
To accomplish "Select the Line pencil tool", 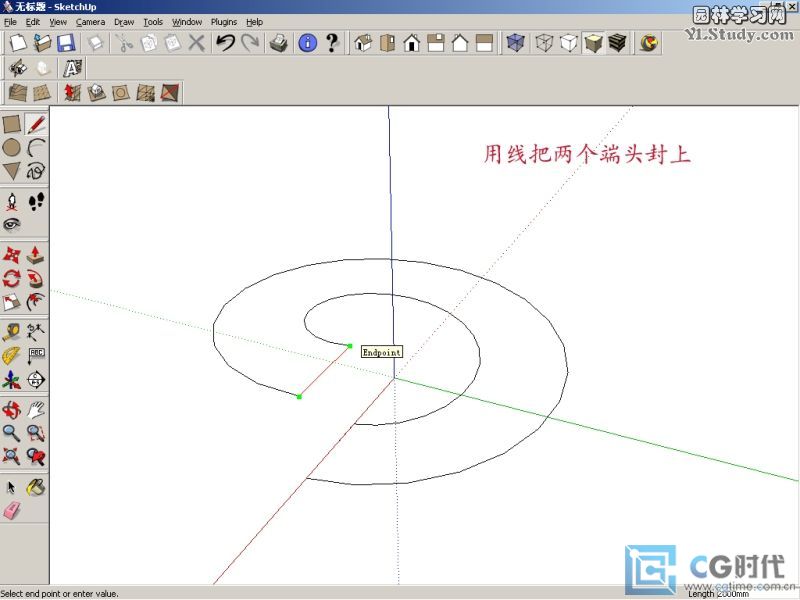I will pyautogui.click(x=36, y=123).
